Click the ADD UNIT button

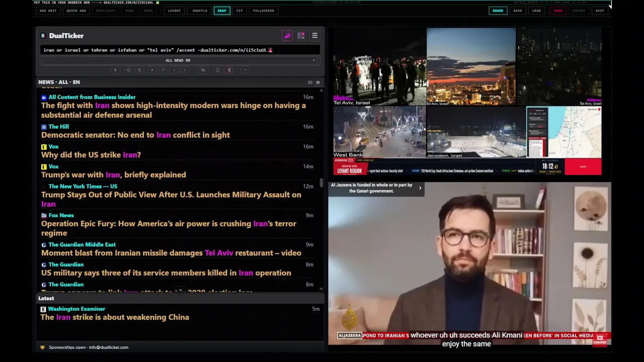[48, 11]
